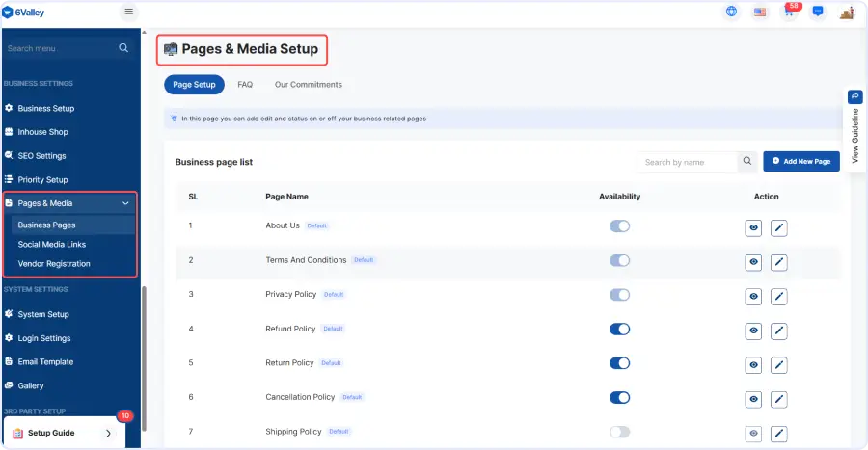This screenshot has width=868, height=450.
Task: Click search magnifier beside Search by name
Action: tap(746, 162)
